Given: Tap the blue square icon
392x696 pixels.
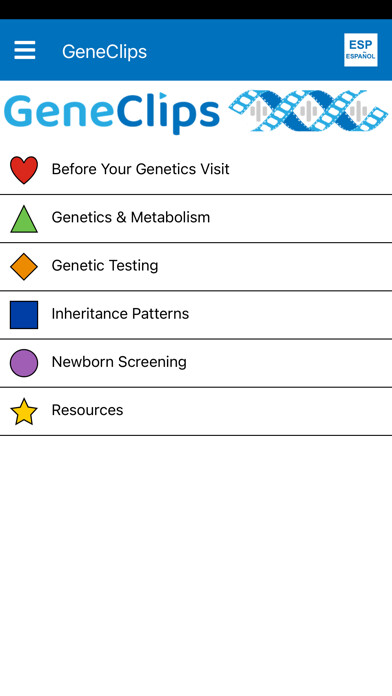Looking at the screenshot, I should click(x=24, y=315).
